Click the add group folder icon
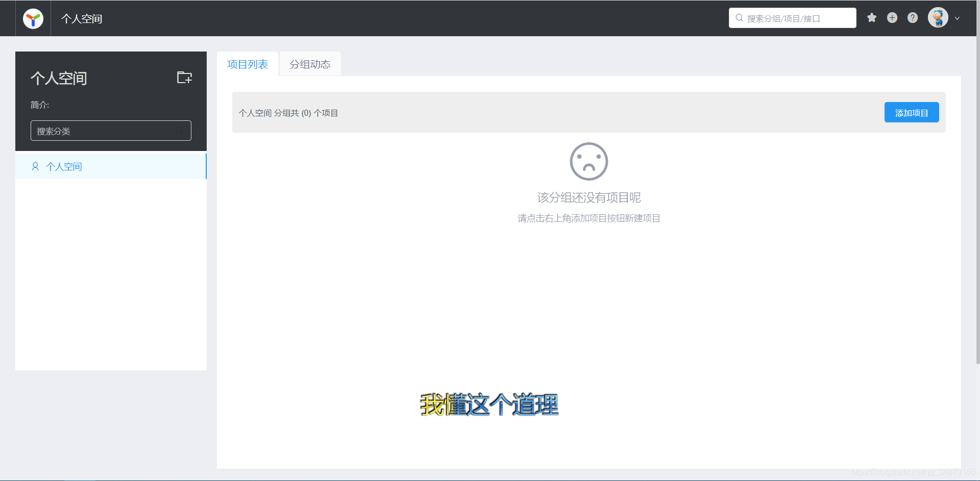980x481 pixels. pyautogui.click(x=184, y=78)
